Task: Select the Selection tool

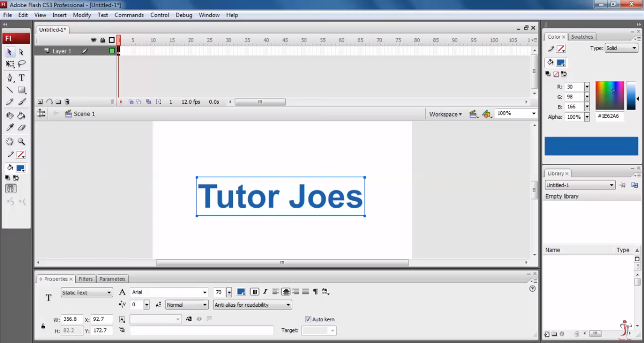Action: pos(10,52)
